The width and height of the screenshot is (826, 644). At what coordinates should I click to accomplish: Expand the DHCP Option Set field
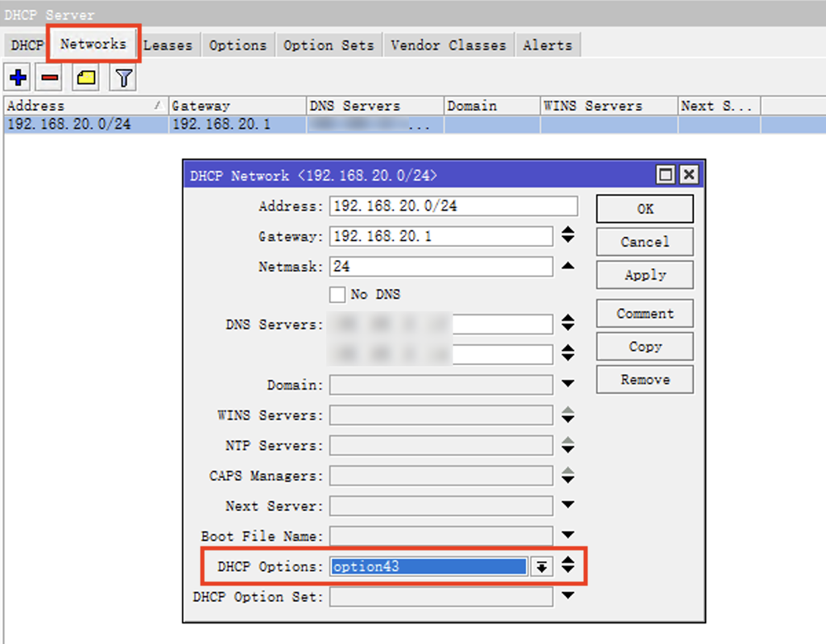567,595
